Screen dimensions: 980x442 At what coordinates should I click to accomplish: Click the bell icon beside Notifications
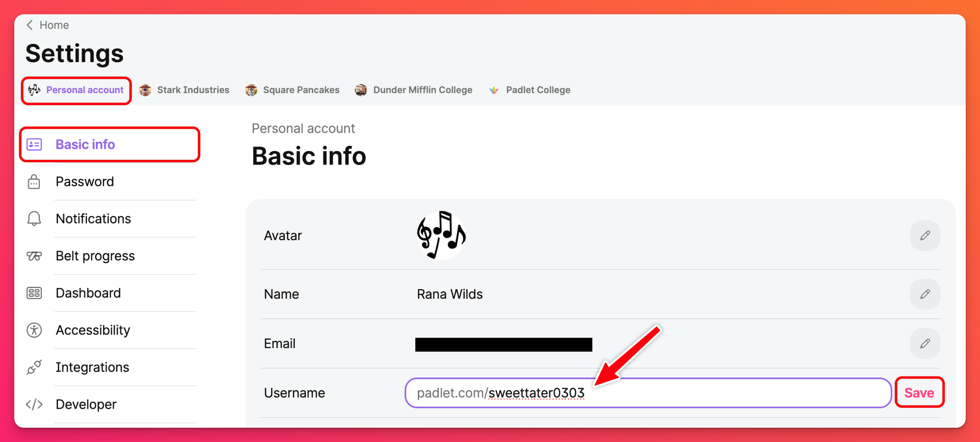[x=34, y=219]
